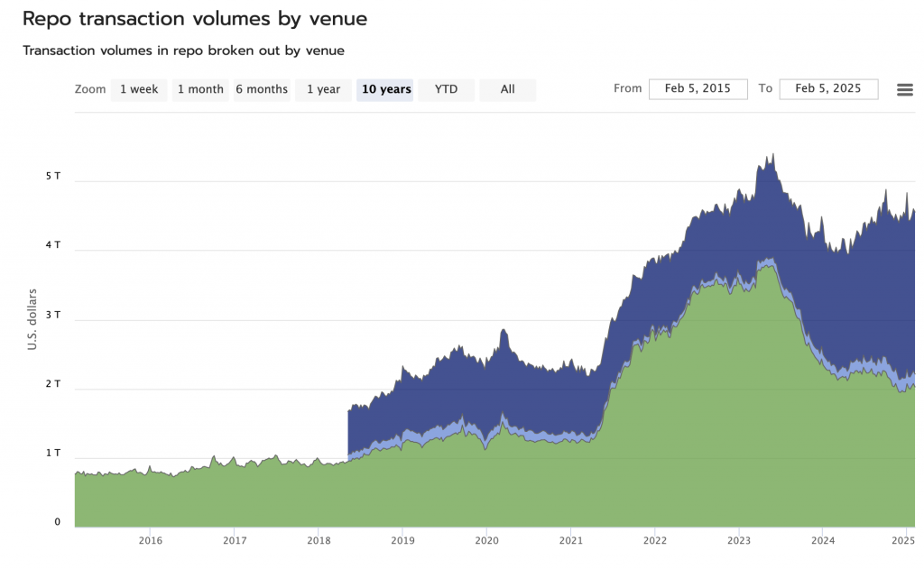Click the "From" date field showing Feb 5, 2015

(698, 88)
